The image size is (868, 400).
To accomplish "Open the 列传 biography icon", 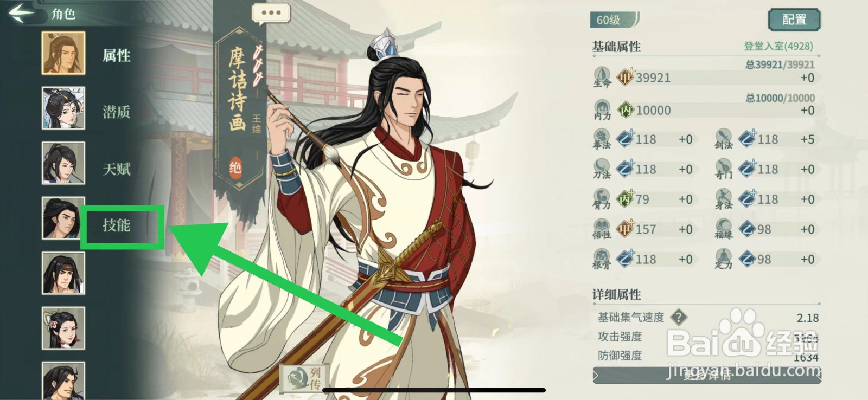I will [305, 378].
